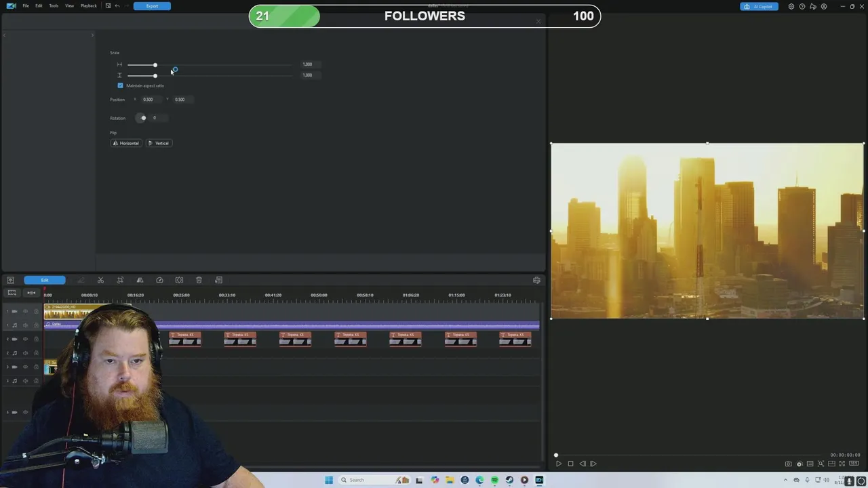Open Windows Start menu
The image size is (868, 488).
[329, 480]
